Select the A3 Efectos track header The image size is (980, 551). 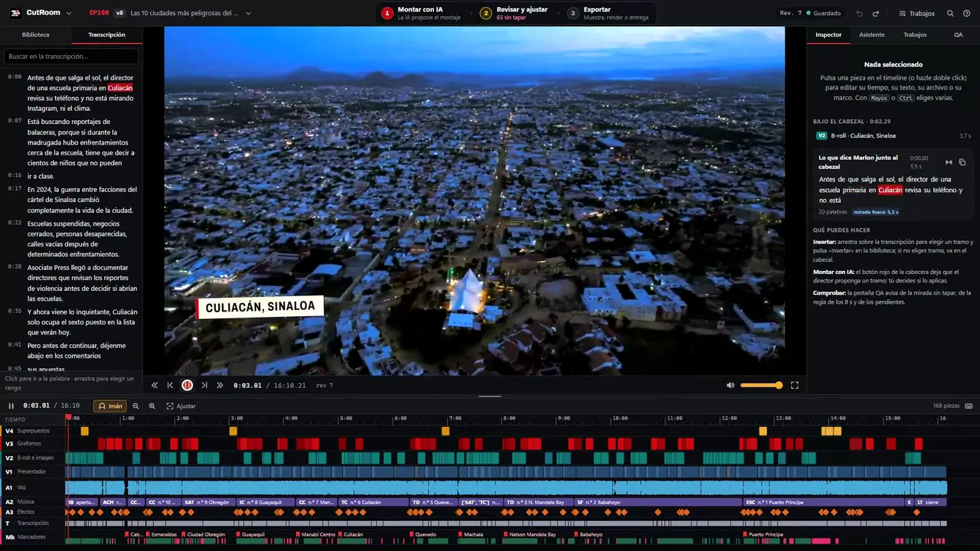click(32, 512)
